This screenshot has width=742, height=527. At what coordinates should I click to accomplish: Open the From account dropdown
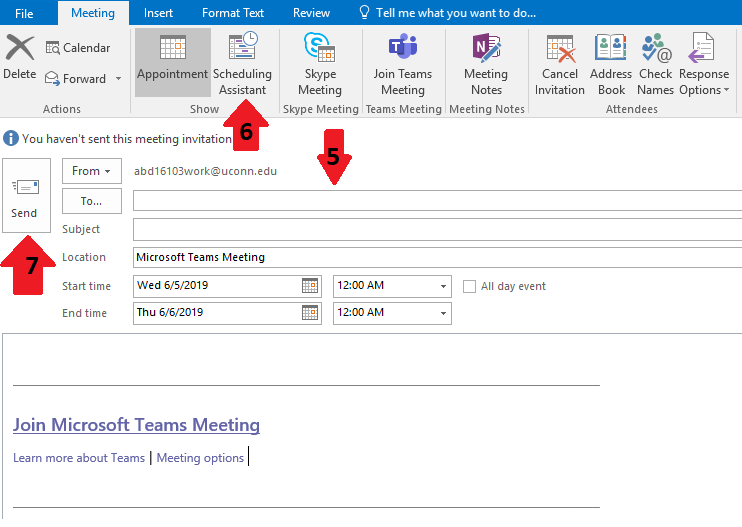tap(92, 171)
